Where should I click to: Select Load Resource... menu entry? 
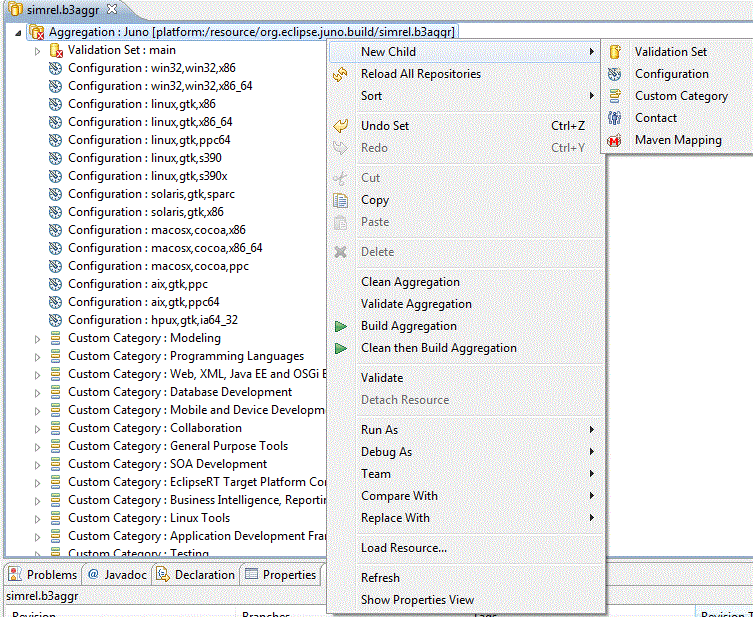pos(463,548)
